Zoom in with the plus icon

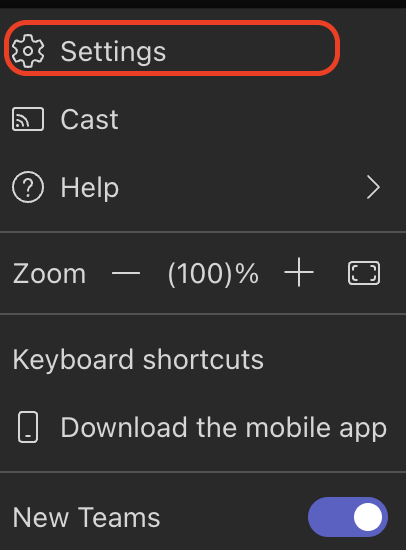tap(299, 272)
